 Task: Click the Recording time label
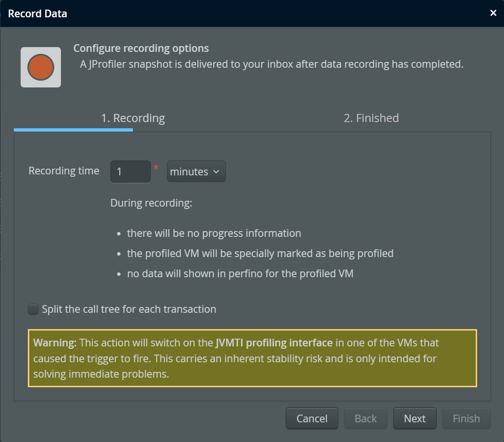64,171
